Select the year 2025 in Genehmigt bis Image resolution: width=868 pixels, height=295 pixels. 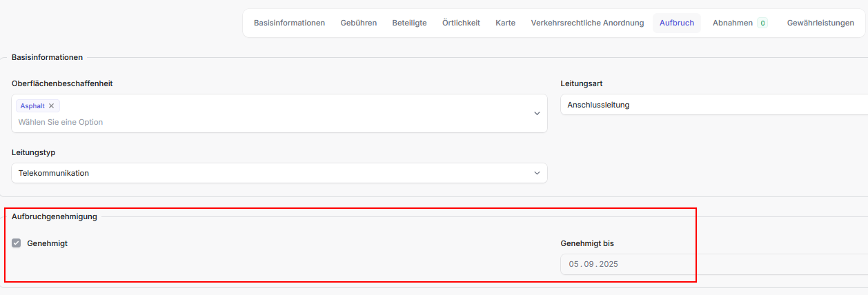click(x=608, y=264)
